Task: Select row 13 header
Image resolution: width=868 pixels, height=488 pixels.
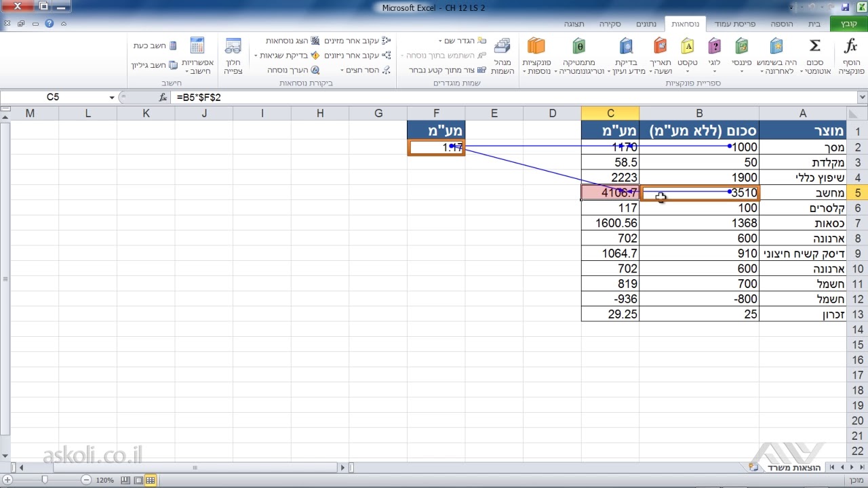Action: (x=857, y=314)
